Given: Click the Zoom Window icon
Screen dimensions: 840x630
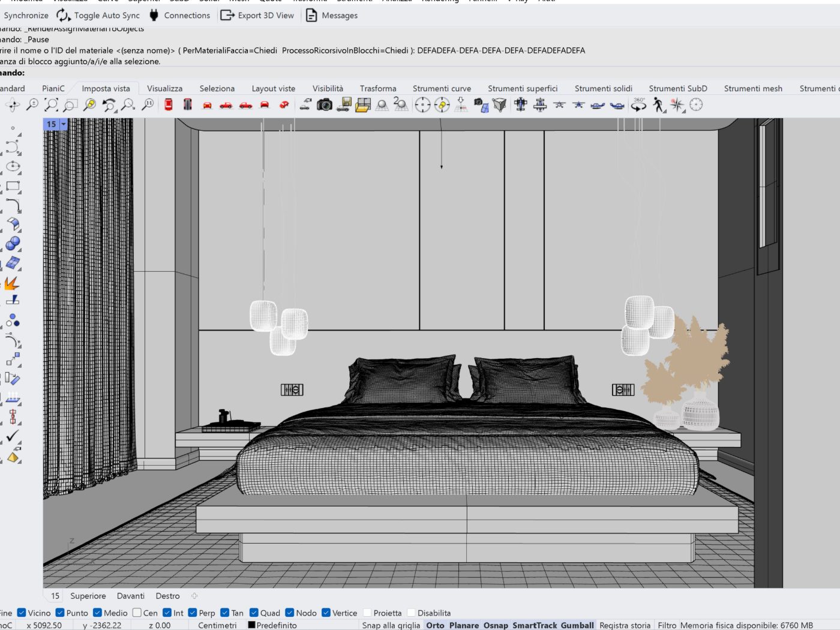Looking at the screenshot, I should (71, 105).
